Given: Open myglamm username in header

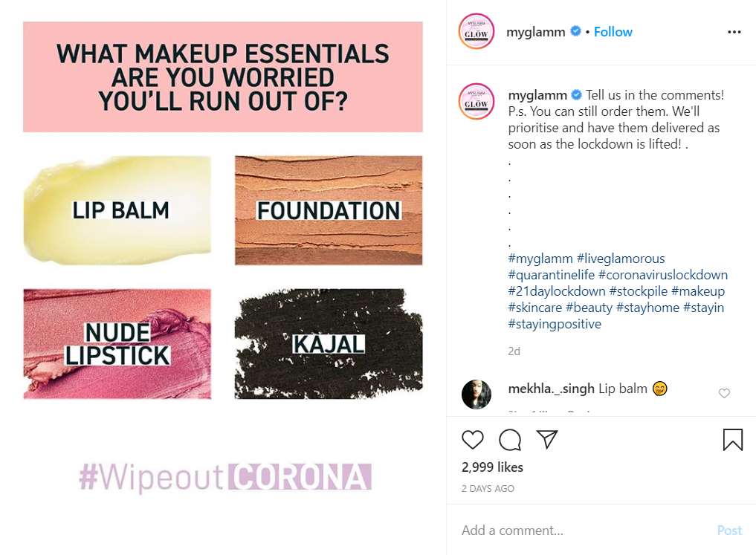Looking at the screenshot, I should (x=535, y=32).
